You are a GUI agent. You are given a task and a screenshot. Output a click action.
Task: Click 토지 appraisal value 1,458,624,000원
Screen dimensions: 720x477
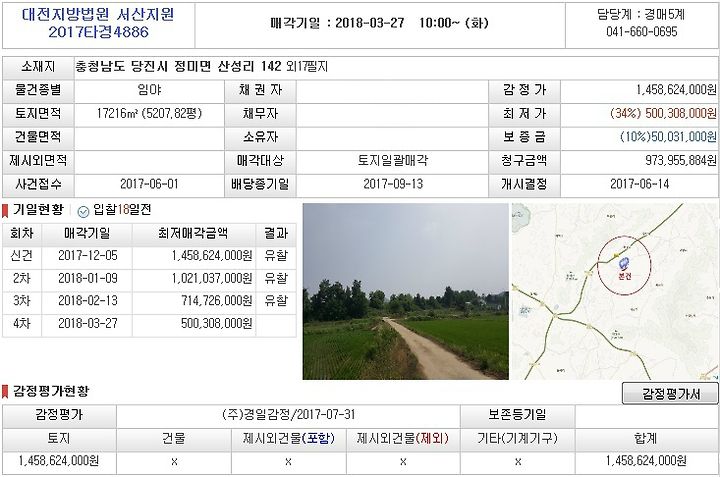click(x=59, y=460)
